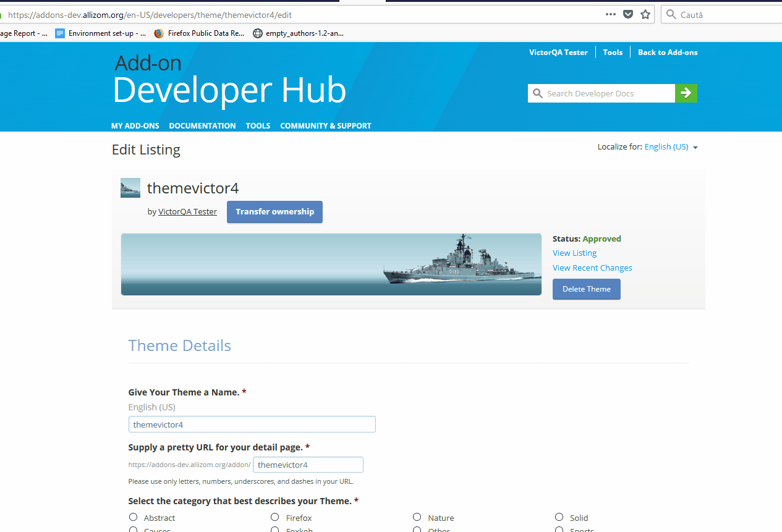
Task: Open the Firefox Public Data bookmark favicon
Action: click(158, 33)
